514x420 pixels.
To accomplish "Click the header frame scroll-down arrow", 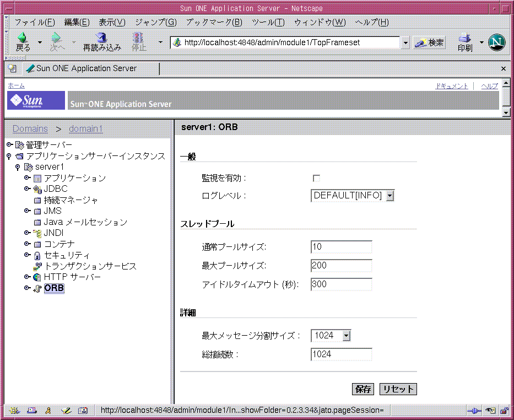I will (x=506, y=113).
